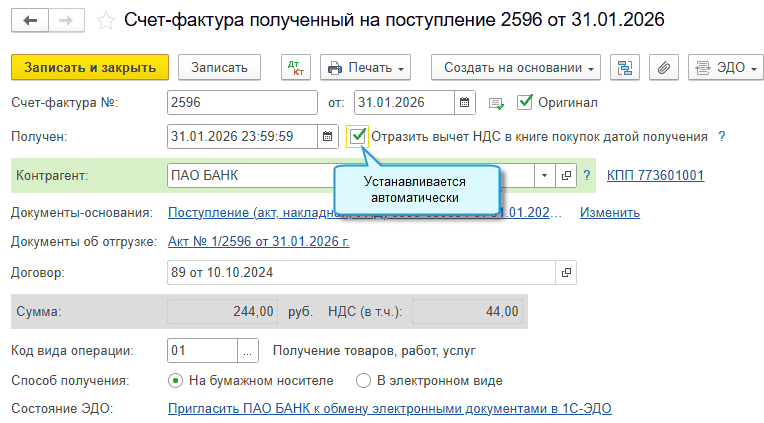
Task: Open Контрагент ПАО БАНК card icon
Action: click(566, 175)
